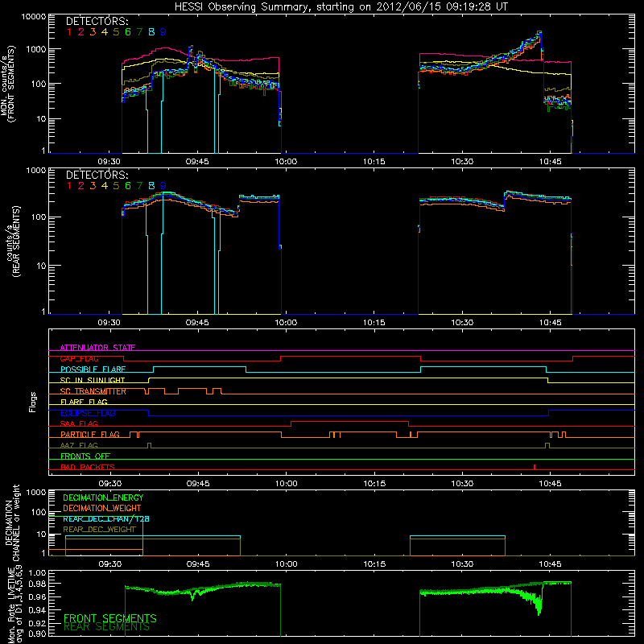Click the 0.96 livetime axis tick label
The image size is (644, 644).
37,597
